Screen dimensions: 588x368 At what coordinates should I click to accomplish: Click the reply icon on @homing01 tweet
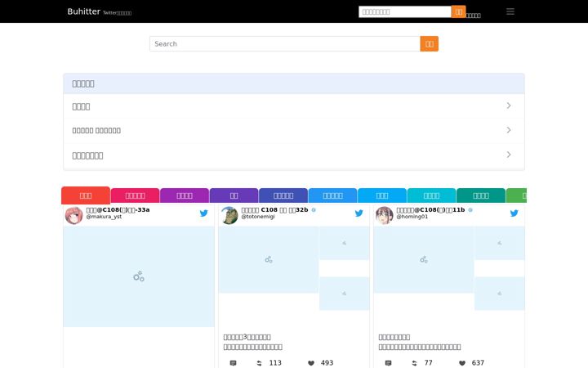click(388, 363)
